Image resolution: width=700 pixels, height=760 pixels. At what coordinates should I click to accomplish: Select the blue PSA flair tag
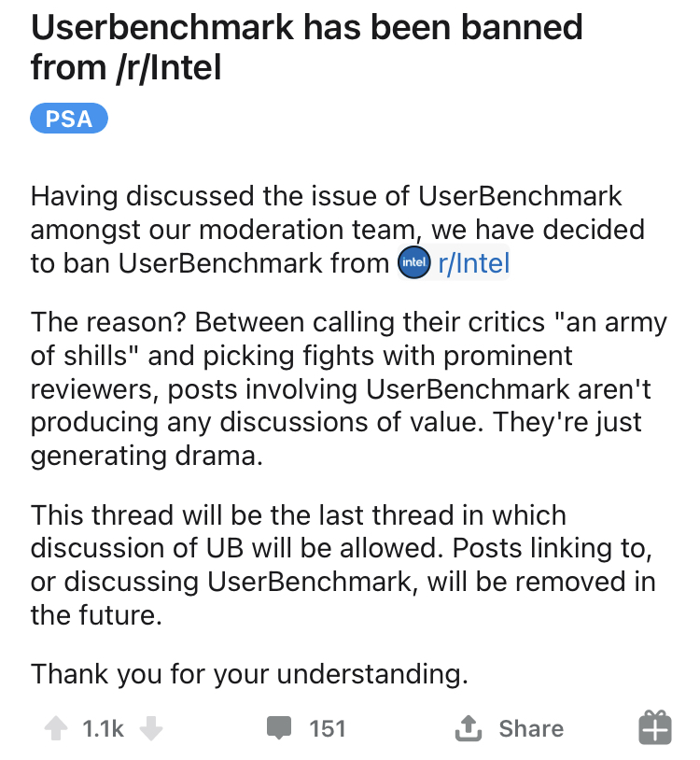pyautogui.click(x=69, y=119)
